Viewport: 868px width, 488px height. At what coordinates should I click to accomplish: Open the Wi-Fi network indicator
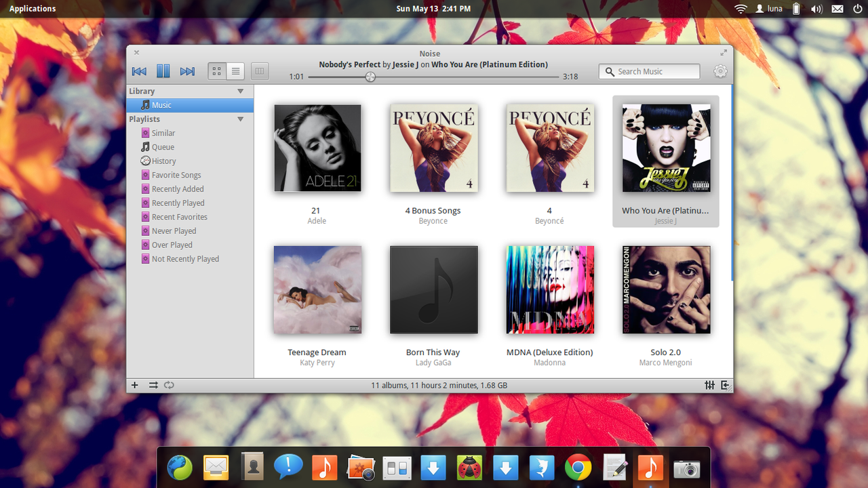741,9
